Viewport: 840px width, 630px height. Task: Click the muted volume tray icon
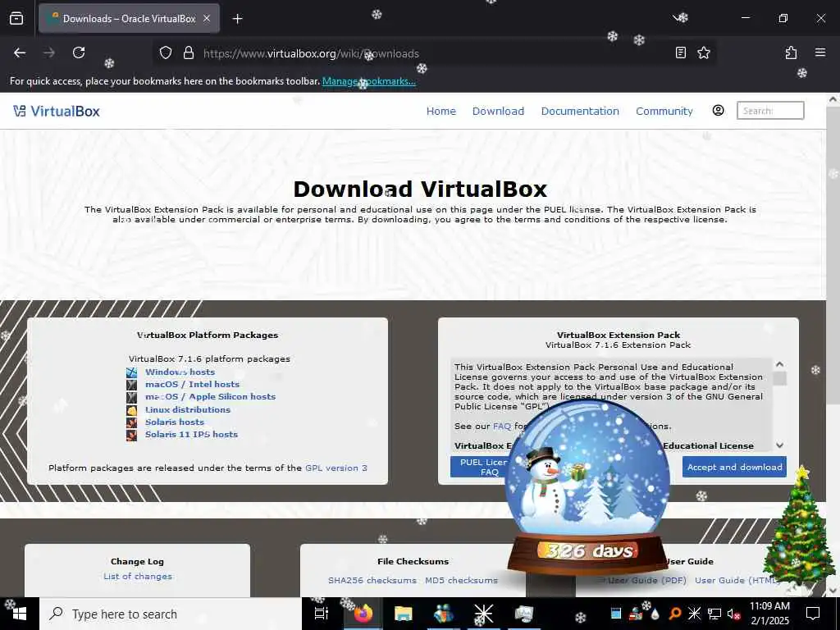[733, 614]
